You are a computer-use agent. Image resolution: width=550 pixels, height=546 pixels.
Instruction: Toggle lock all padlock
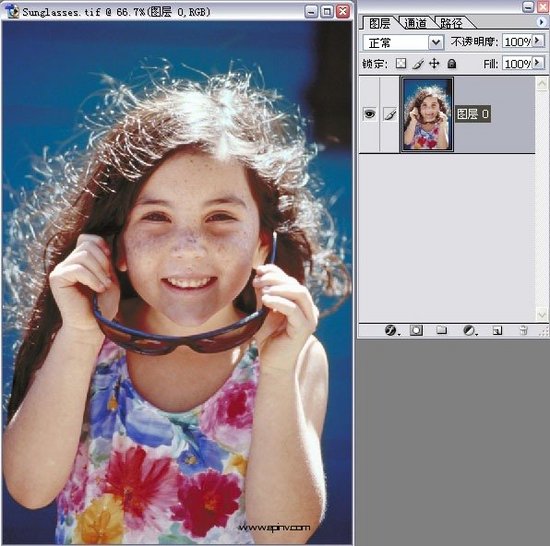[452, 63]
